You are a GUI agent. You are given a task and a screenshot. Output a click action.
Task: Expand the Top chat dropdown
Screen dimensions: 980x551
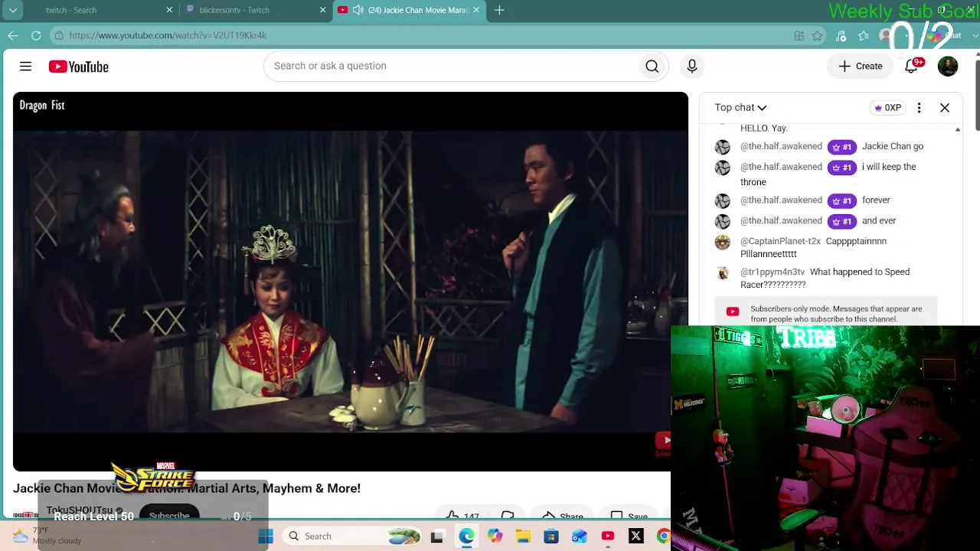[740, 108]
